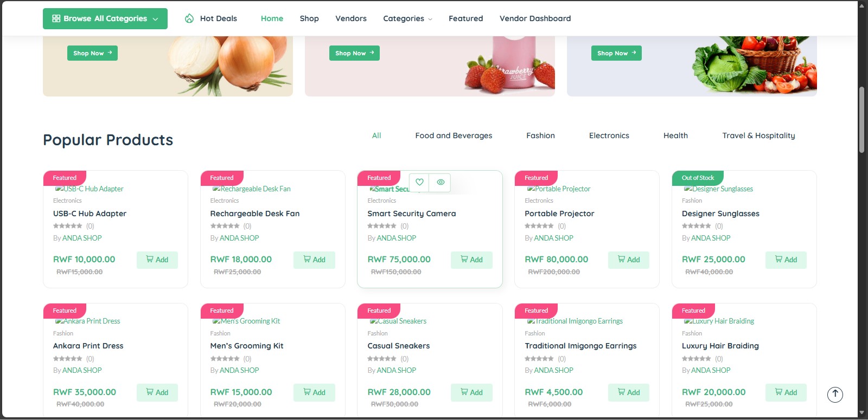Click the cart icon for Casual Sneakers
This screenshot has width=868, height=420.
coord(464,392)
